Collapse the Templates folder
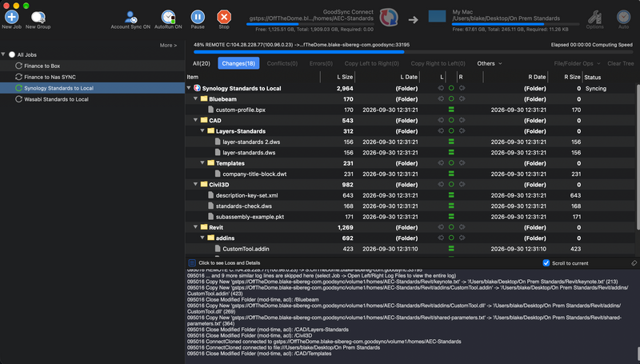Image resolution: width=640 pixels, height=364 pixels. (202, 162)
